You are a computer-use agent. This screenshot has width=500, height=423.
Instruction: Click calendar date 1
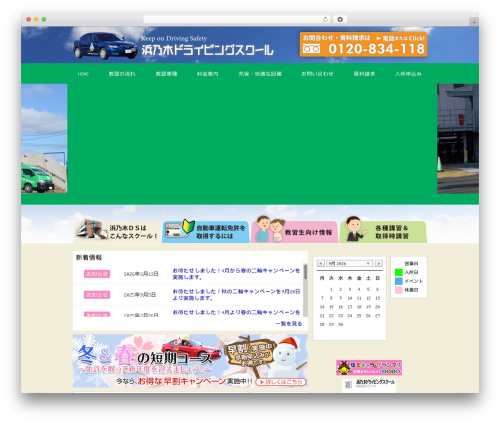(331, 289)
